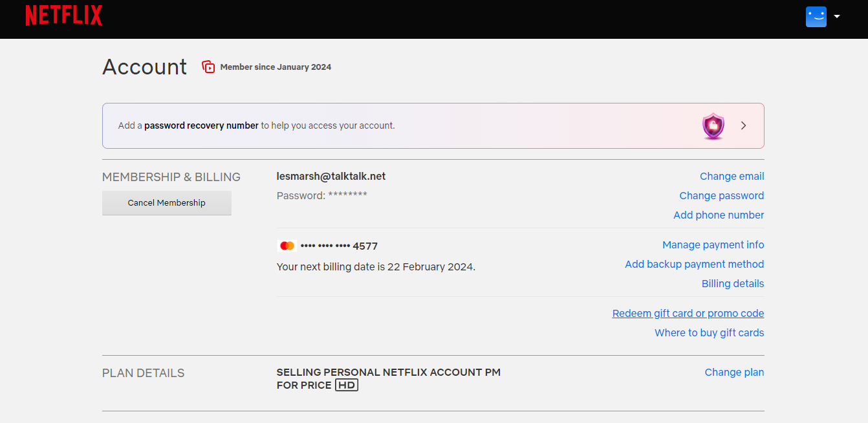
Task: Click the card number ending 4577
Action: coord(339,246)
